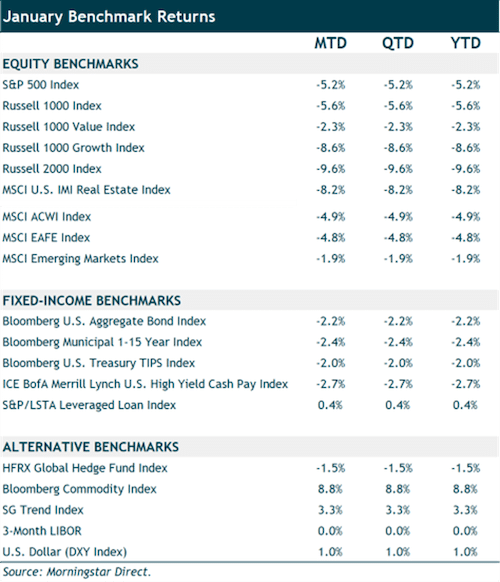Select the HFRX Global Hedge Fund Index label
The image size is (500, 582).
point(85,468)
